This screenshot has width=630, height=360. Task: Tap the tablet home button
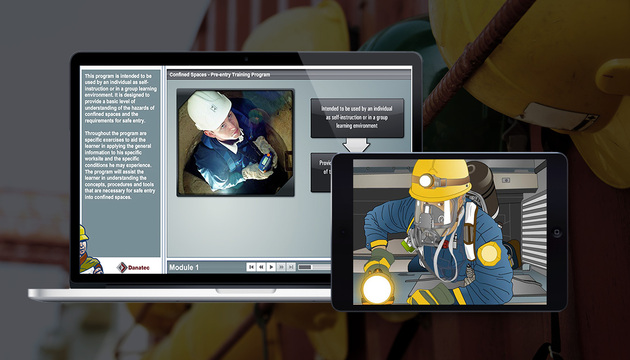click(x=556, y=233)
